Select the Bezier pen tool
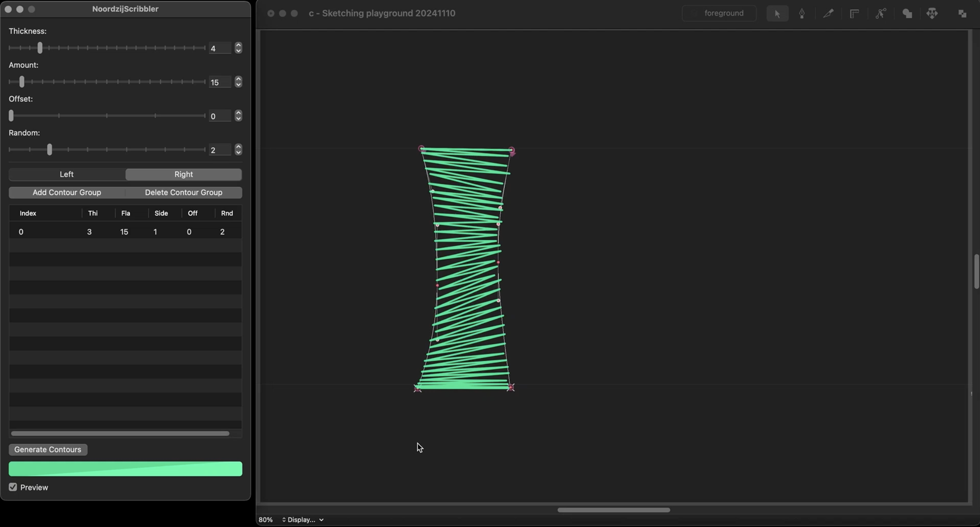This screenshot has width=980, height=527. (x=802, y=13)
